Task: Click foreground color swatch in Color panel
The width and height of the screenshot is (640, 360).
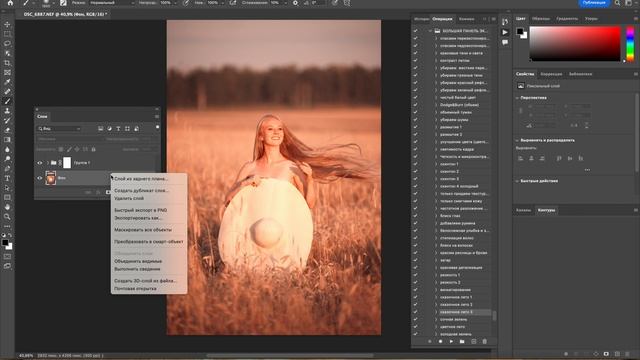Action: (520, 31)
